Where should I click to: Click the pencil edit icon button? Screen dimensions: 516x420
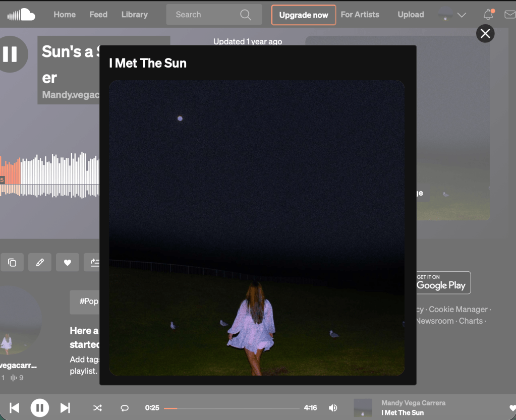click(x=40, y=262)
